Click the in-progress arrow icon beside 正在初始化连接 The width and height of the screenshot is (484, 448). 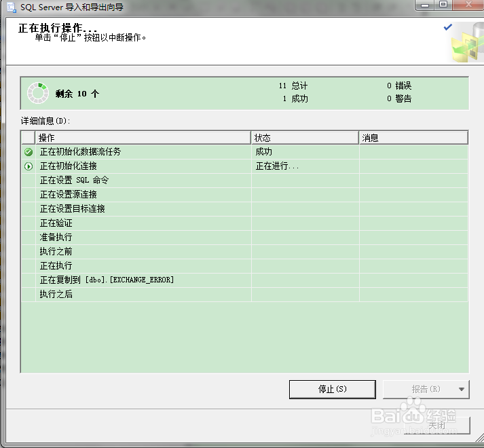click(x=29, y=166)
